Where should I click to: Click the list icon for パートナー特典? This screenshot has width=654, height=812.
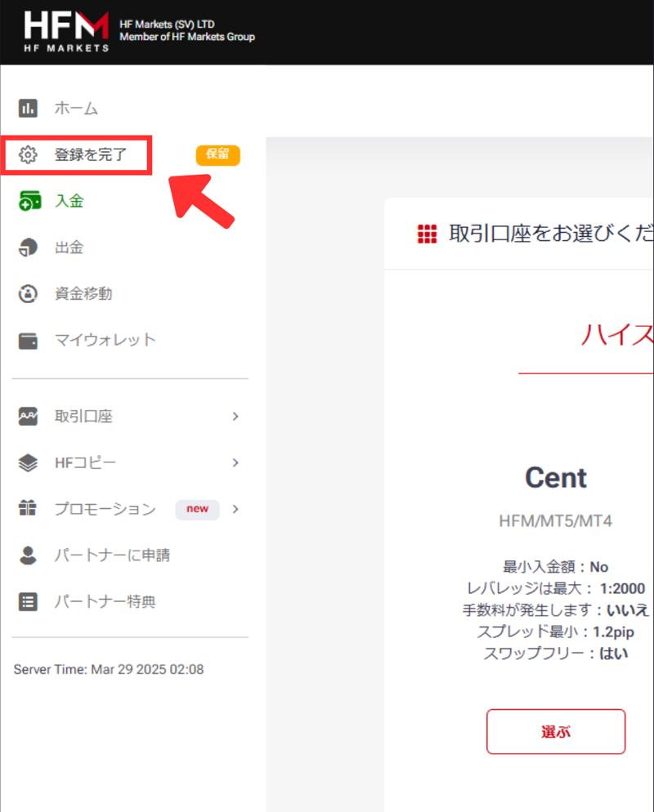coord(28,602)
